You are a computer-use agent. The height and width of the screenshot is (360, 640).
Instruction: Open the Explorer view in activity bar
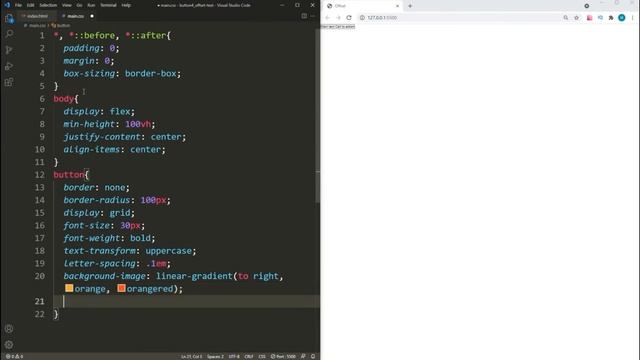[x=9, y=19]
